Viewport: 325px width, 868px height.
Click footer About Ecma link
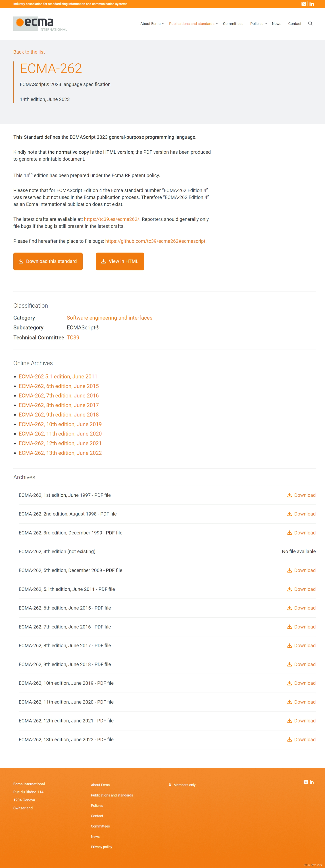click(x=100, y=785)
